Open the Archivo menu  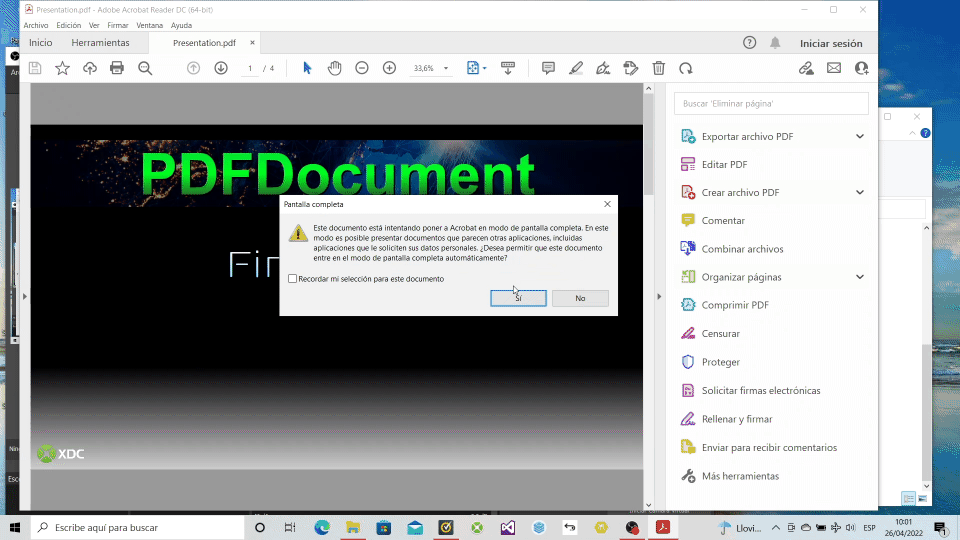pos(36,25)
